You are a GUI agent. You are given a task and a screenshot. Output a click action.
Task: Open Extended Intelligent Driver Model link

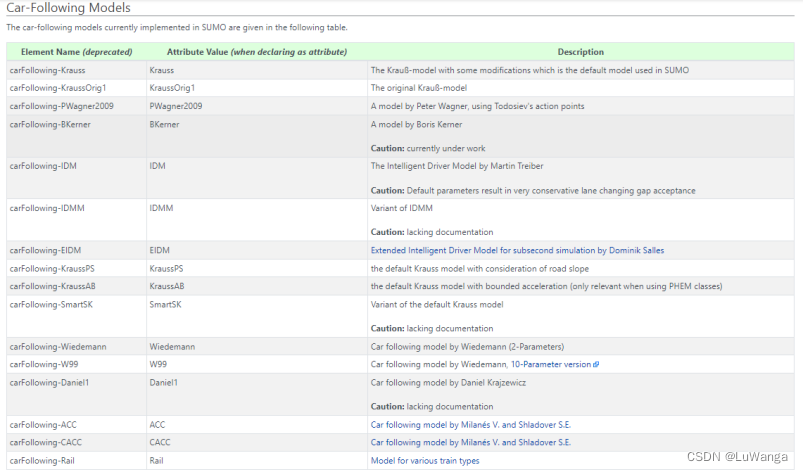(x=517, y=250)
